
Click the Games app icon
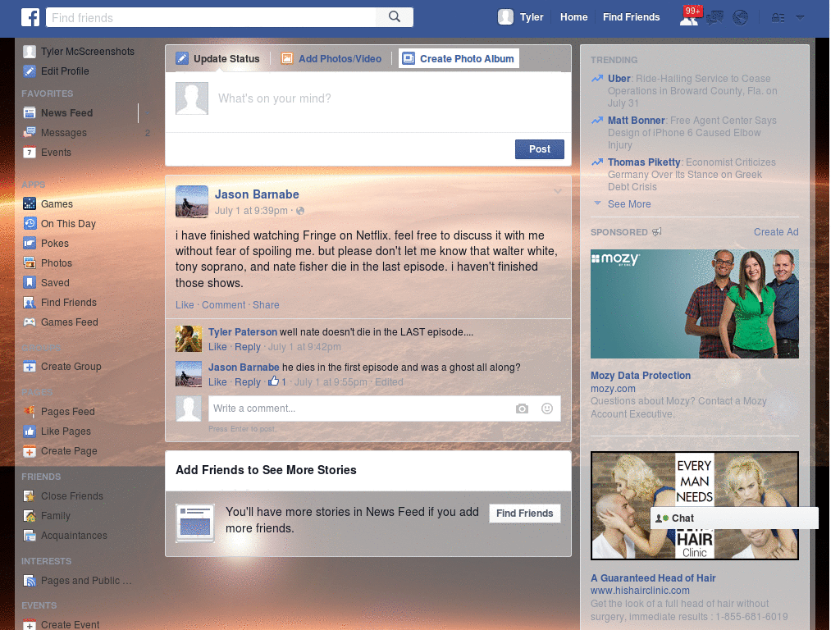[x=30, y=203]
